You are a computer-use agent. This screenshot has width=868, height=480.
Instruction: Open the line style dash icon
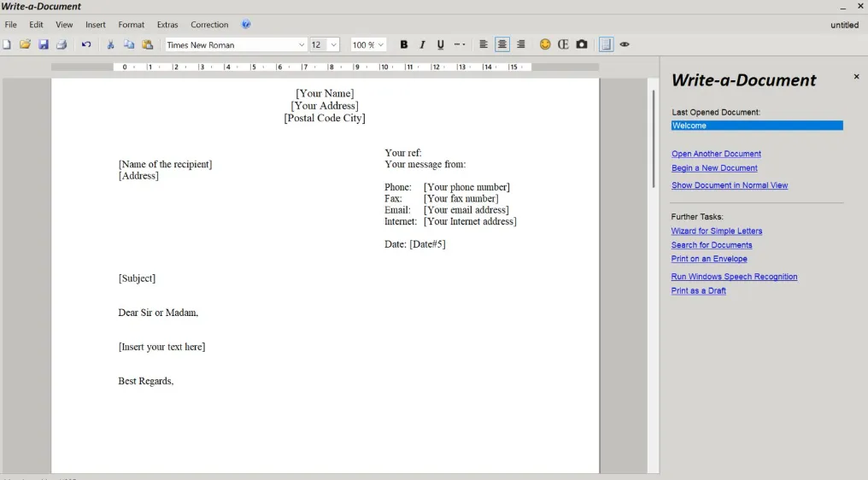(x=460, y=44)
